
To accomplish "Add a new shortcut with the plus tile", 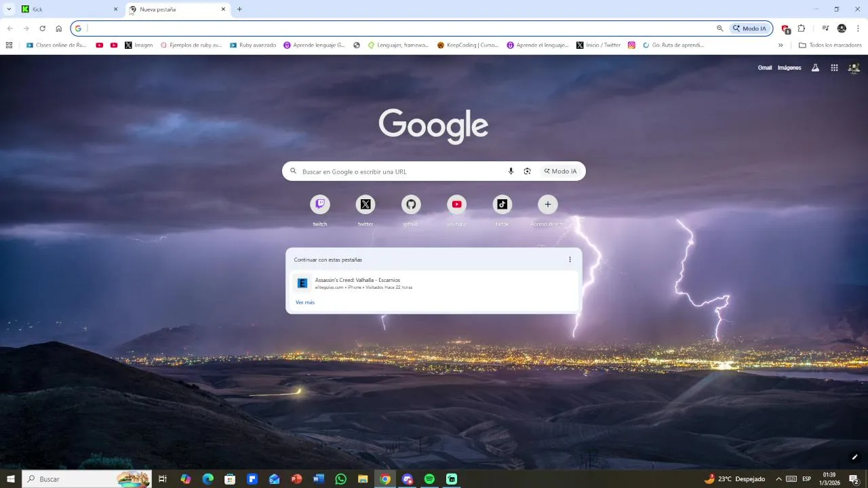I will coord(548,205).
